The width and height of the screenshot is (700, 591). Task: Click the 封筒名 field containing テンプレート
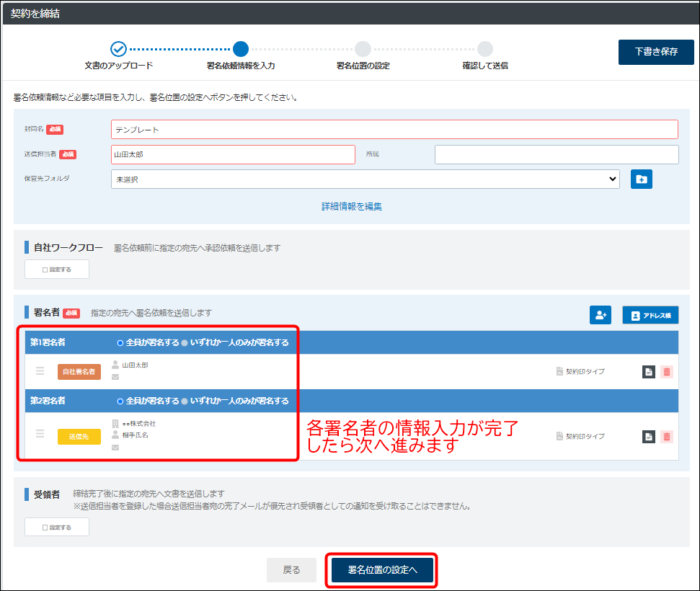pyautogui.click(x=394, y=130)
